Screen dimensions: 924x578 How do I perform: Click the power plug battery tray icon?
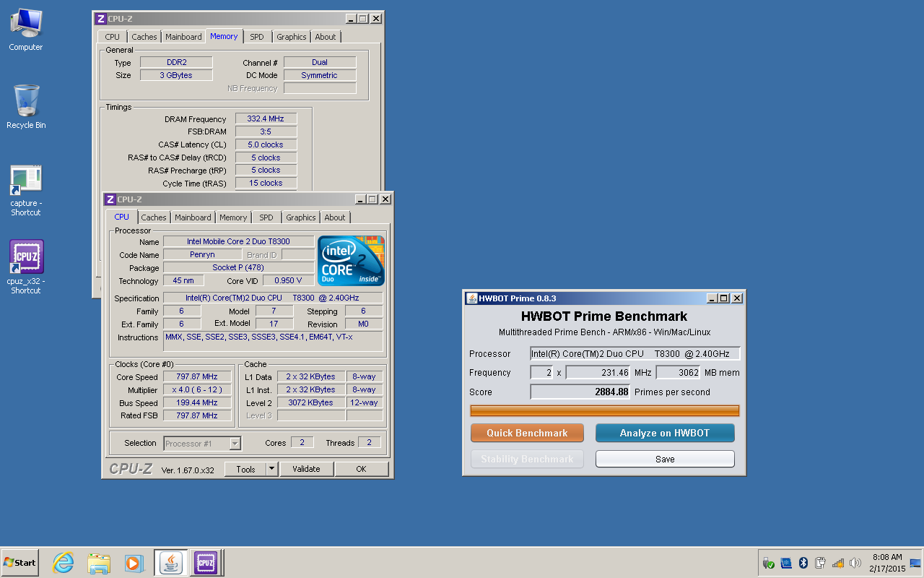(821, 563)
